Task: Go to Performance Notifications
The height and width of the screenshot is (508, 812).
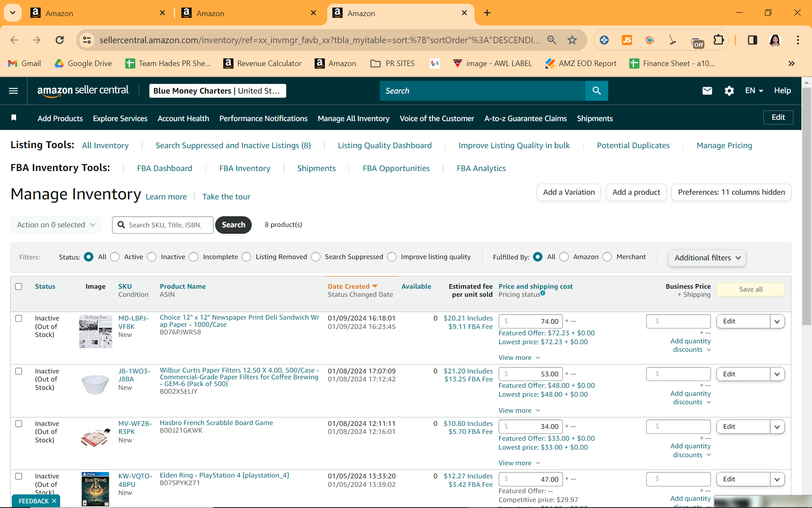Action: [x=263, y=119]
